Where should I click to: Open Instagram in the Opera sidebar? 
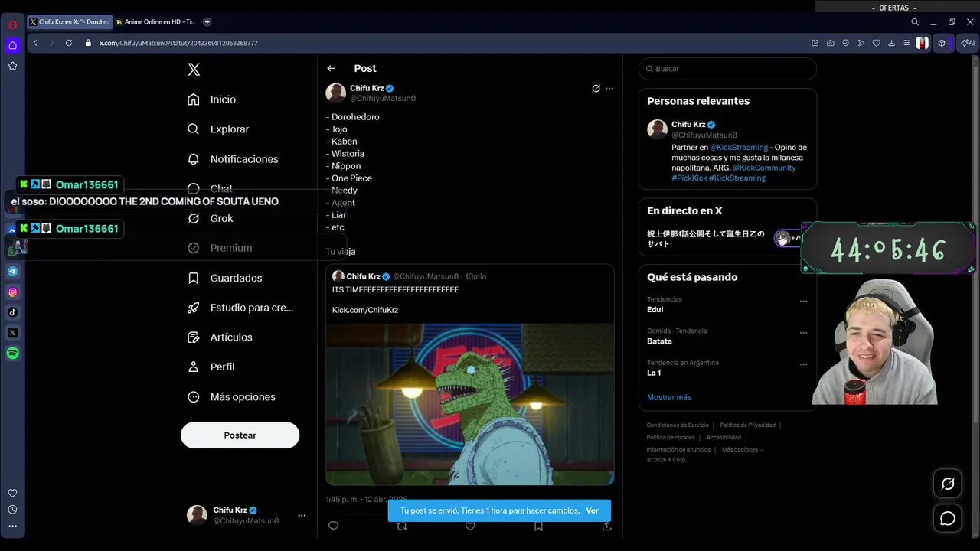click(13, 292)
